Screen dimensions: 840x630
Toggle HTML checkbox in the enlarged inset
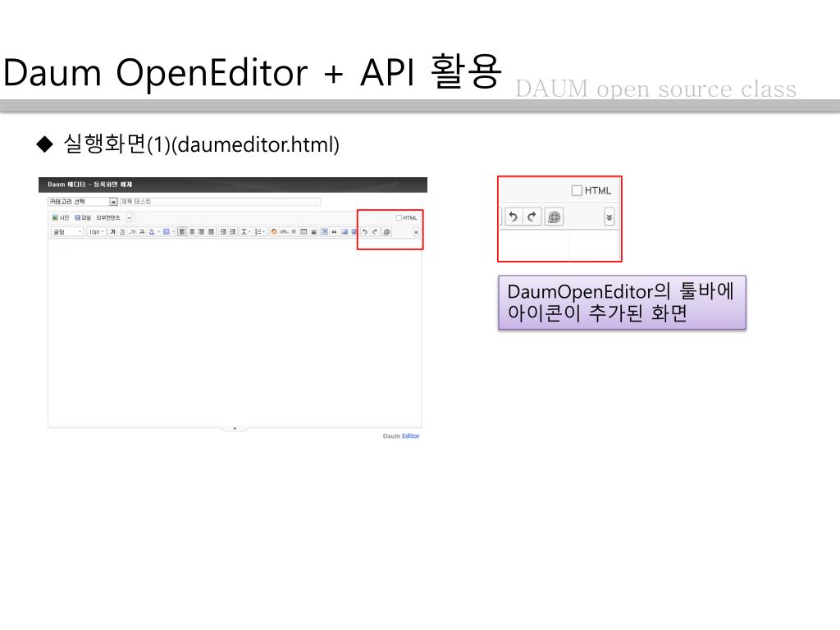pyautogui.click(x=577, y=190)
